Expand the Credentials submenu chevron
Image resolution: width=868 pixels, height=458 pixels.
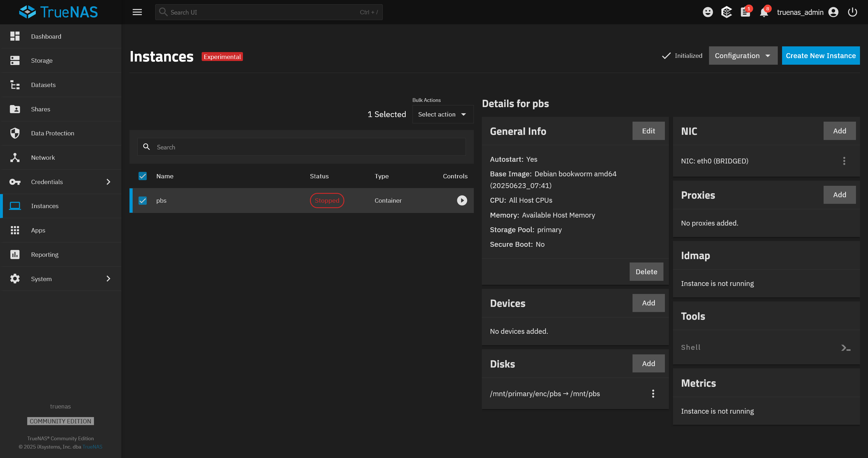click(108, 182)
